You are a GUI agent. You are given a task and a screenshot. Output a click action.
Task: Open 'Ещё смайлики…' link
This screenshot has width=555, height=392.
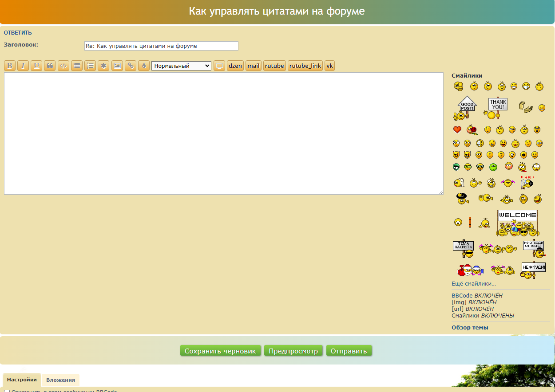(x=473, y=284)
